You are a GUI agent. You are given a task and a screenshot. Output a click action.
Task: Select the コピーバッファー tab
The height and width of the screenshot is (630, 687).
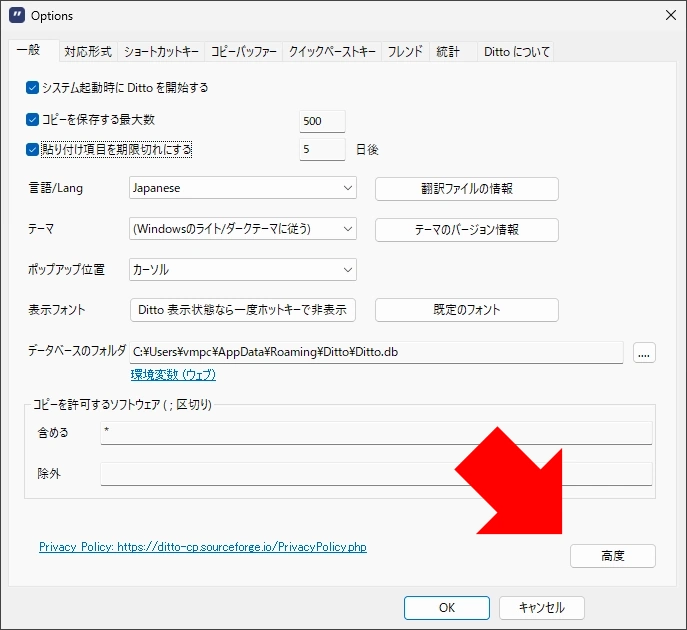(243, 52)
